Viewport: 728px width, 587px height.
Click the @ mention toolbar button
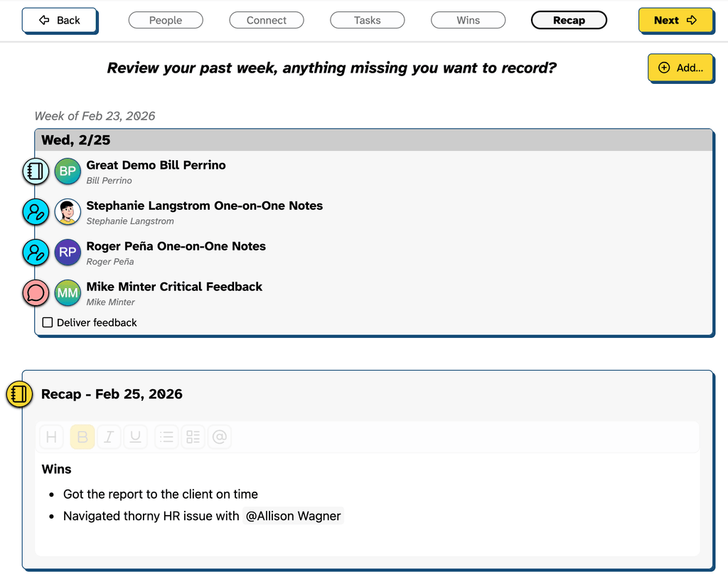point(220,437)
